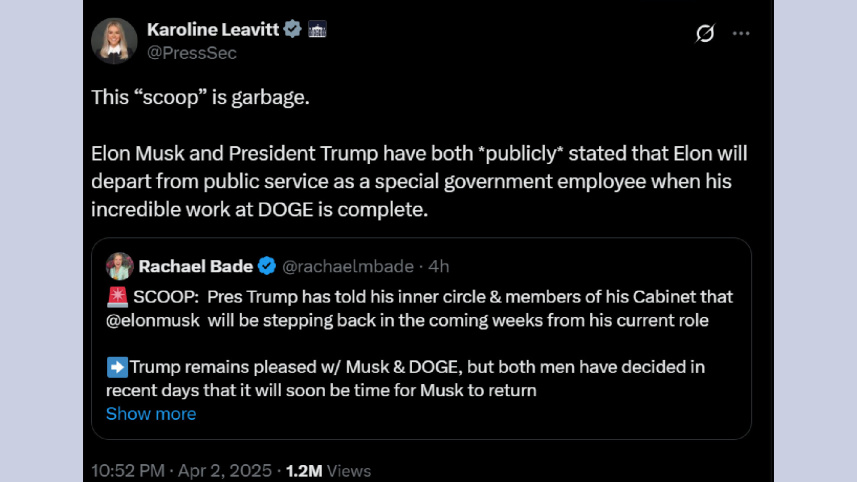Viewport: 857px width, 482px height.
Task: Click the Grok icon on the post
Action: (x=705, y=33)
